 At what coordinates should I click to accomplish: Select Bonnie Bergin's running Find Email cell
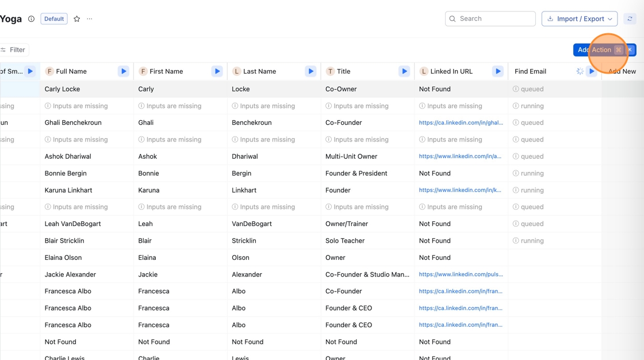point(555,173)
